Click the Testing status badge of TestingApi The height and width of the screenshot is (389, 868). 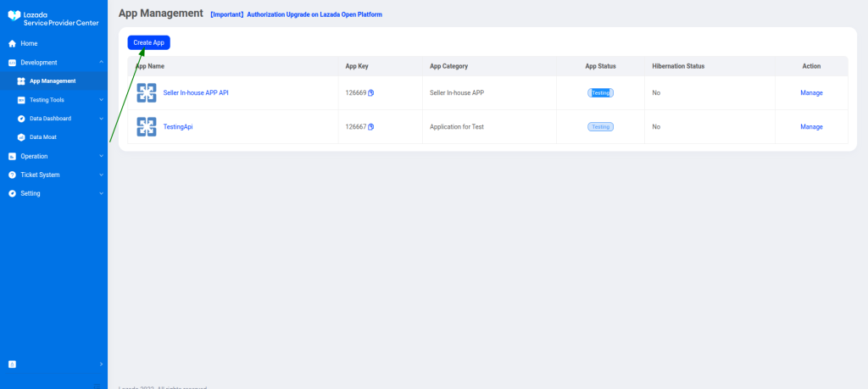[600, 127]
